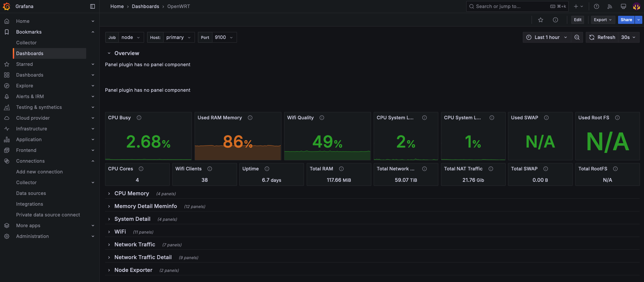Open Integrations in sidebar
The image size is (644, 282).
click(x=30, y=204)
